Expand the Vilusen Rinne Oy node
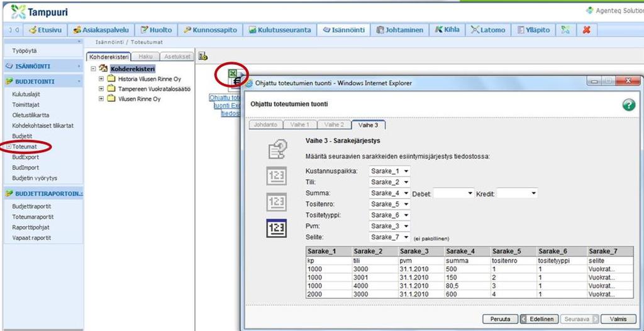This screenshot has width=644, height=331. click(x=101, y=99)
